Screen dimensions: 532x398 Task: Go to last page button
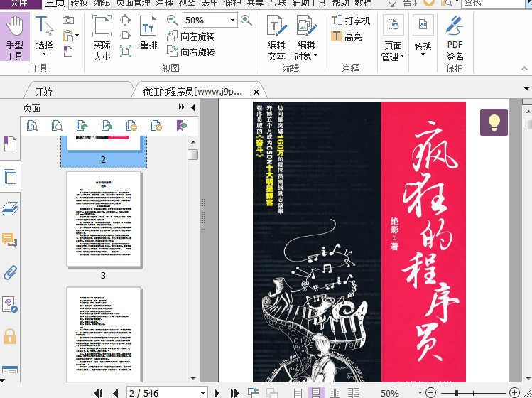coord(234,393)
